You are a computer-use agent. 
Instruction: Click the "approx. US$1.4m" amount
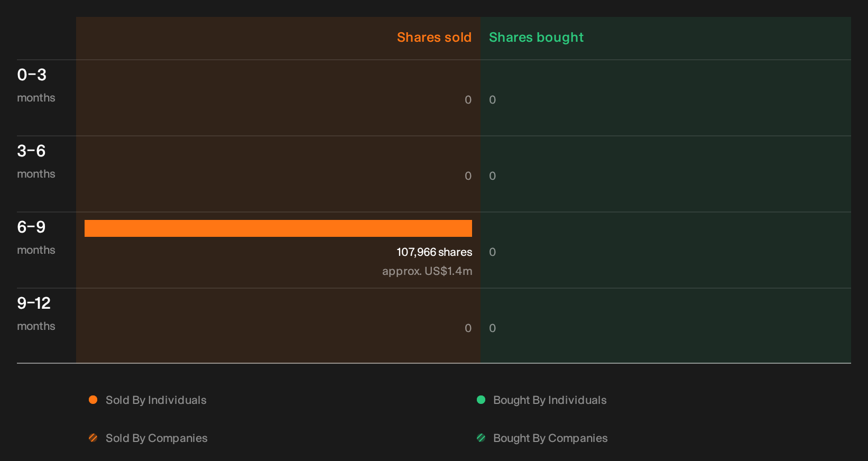(x=427, y=271)
